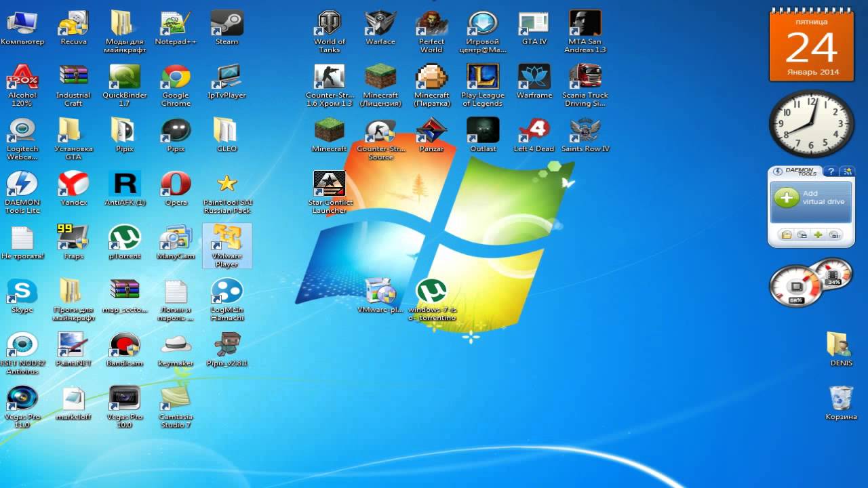Open the Opera browser shortcut
Image resolution: width=868 pixels, height=488 pixels.
[176, 189]
